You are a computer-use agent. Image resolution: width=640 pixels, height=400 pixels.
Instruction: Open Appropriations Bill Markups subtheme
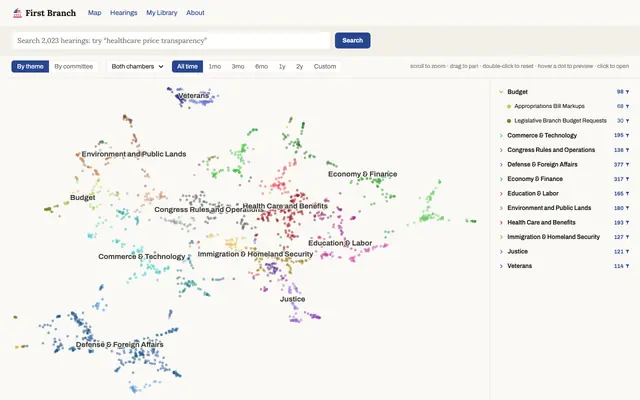549,106
